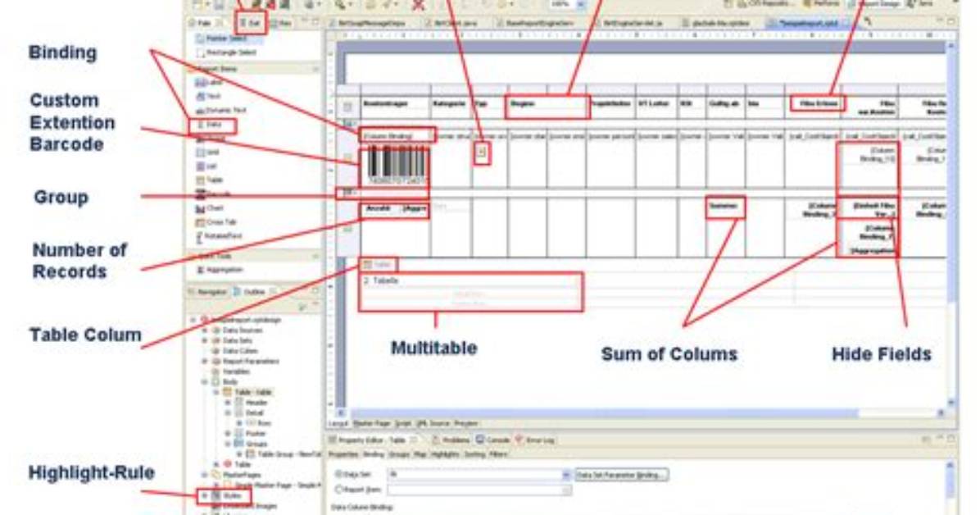Select Variables node in the Outline
Image resolution: width=980 pixels, height=515 pixels.
click(231, 371)
